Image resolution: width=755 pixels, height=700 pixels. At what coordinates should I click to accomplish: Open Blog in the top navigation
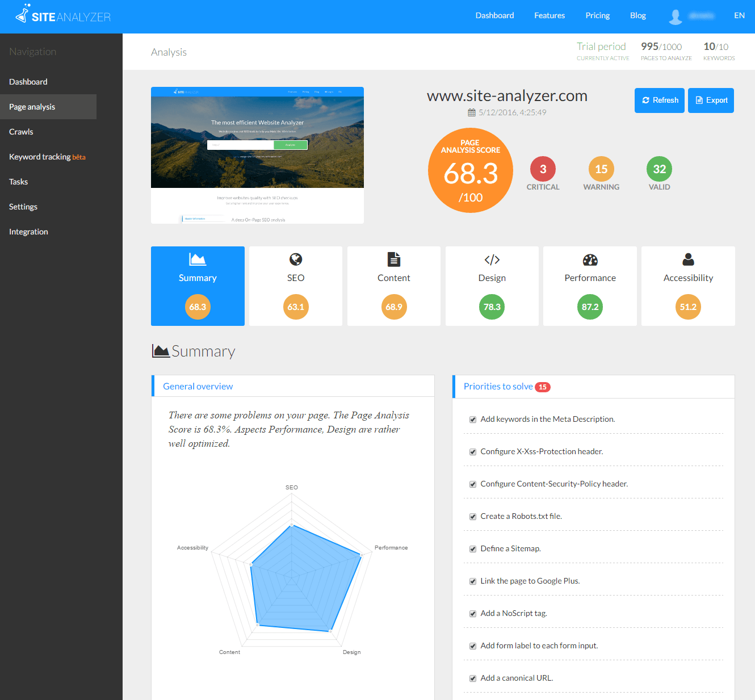pyautogui.click(x=638, y=15)
